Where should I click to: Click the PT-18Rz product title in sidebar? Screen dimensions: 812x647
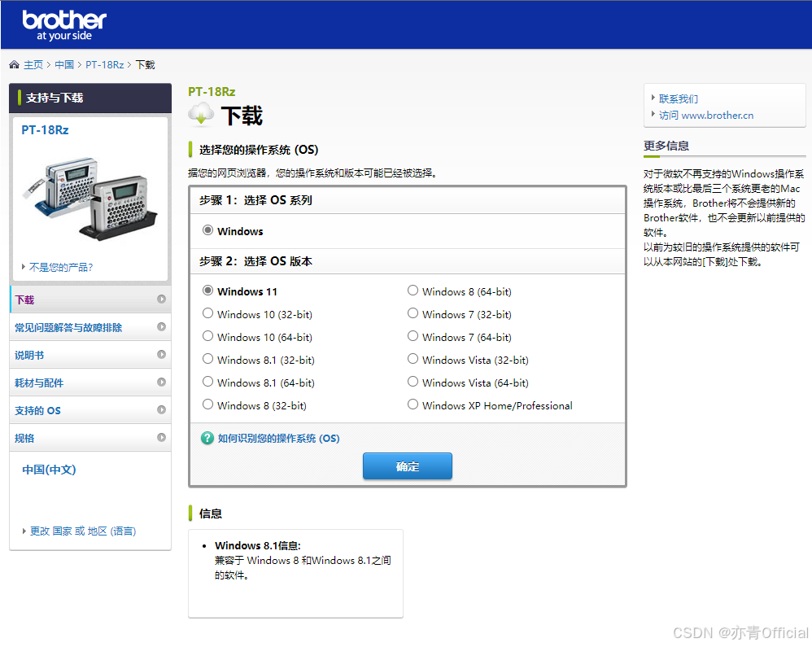[x=45, y=130]
